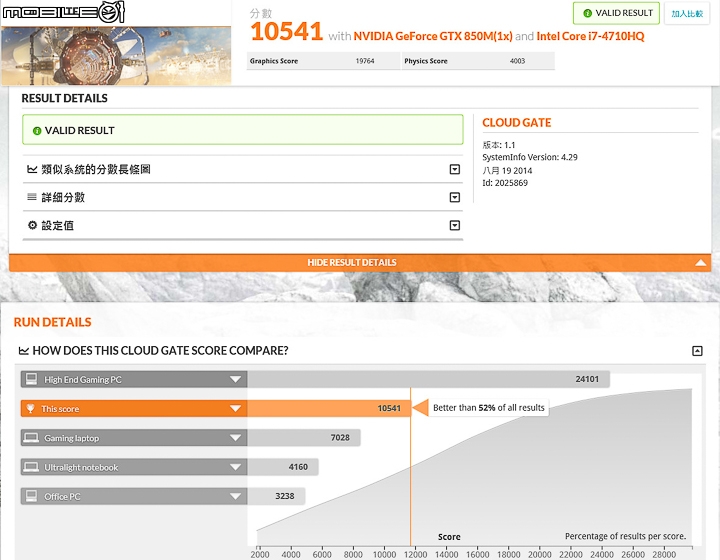Click the laptop icon next to Gaming laptop
The width and height of the screenshot is (720, 560).
(x=31, y=437)
